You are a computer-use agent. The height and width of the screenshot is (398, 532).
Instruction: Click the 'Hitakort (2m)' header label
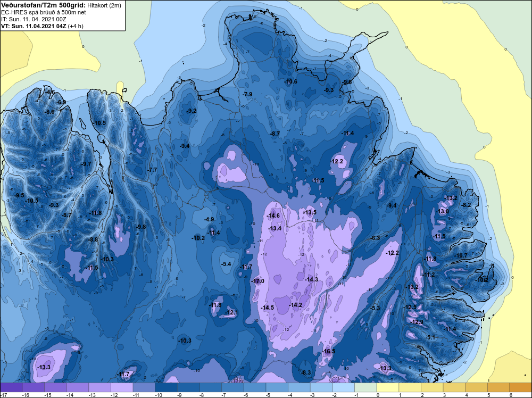coord(104,5)
